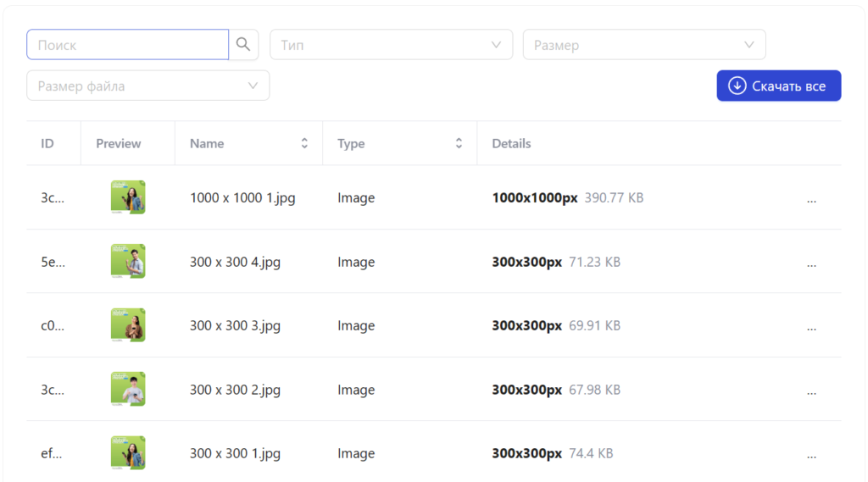Image resolution: width=868 pixels, height=482 pixels.
Task: Click the 71.23 KB file size
Action: tap(594, 262)
